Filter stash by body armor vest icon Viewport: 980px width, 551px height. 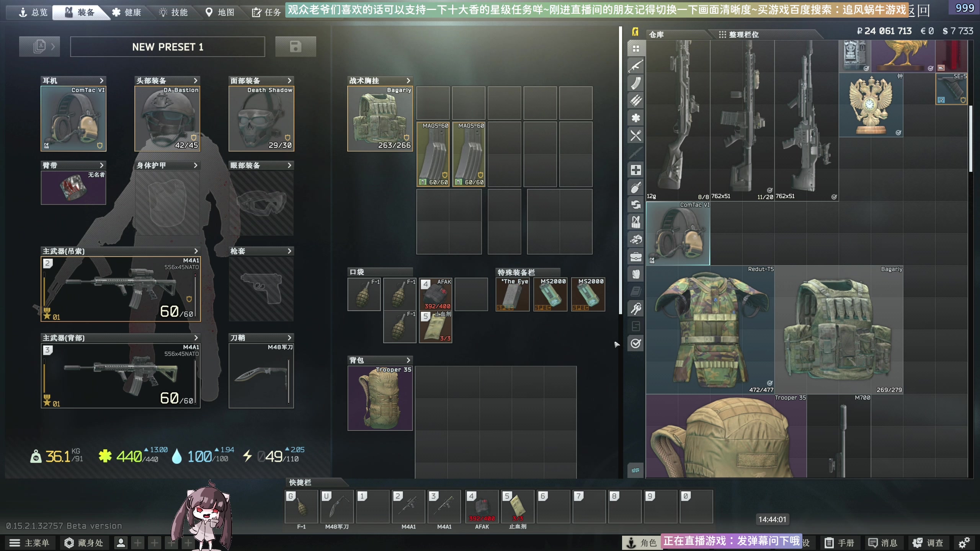coord(636,274)
